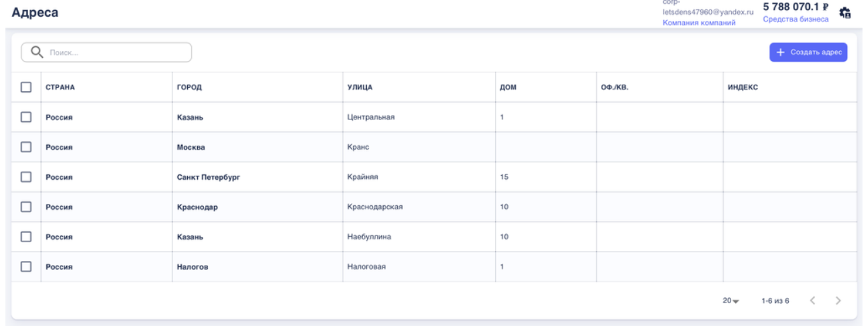Click the Индекс column header

743,87
